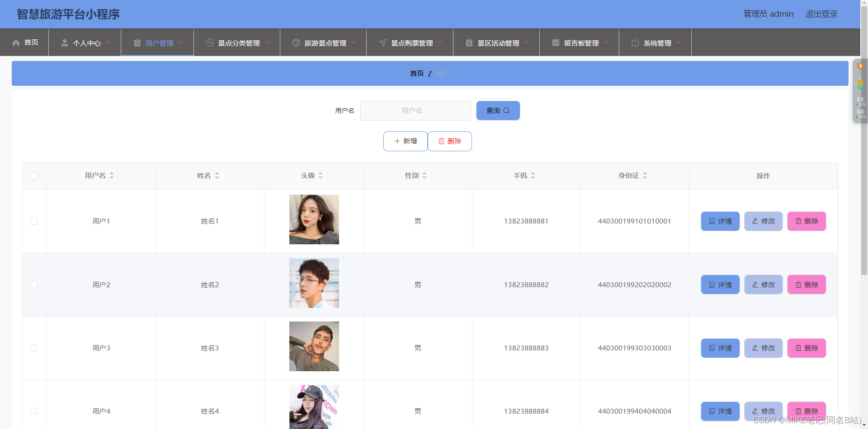Screen dimensions: 868x429
Task: Expand the 用户管理 menu arrow
Action: click(x=180, y=42)
